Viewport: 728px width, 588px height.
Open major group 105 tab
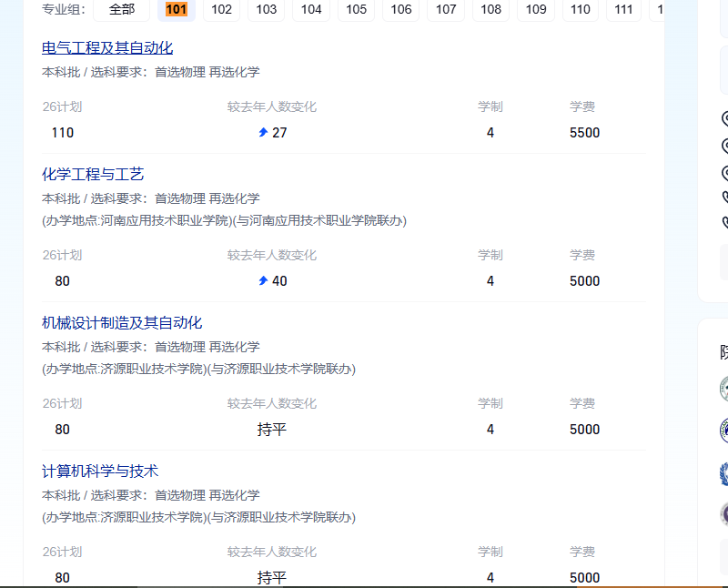coord(356,9)
